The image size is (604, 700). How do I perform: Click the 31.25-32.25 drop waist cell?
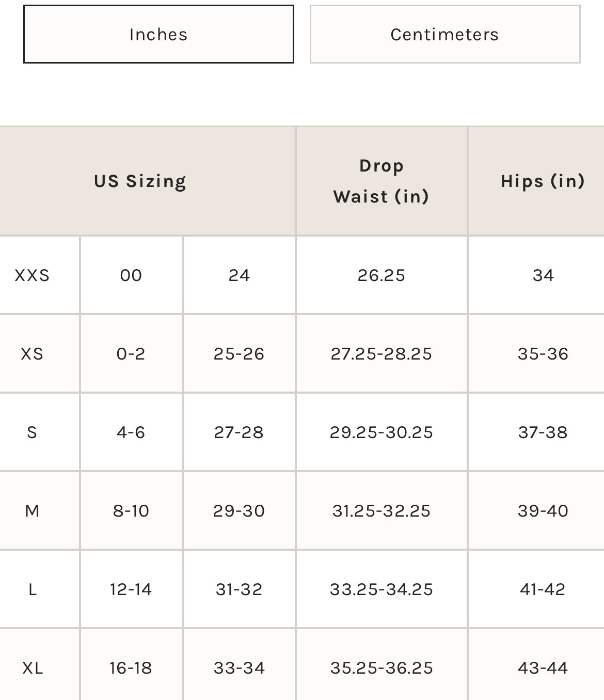click(381, 511)
